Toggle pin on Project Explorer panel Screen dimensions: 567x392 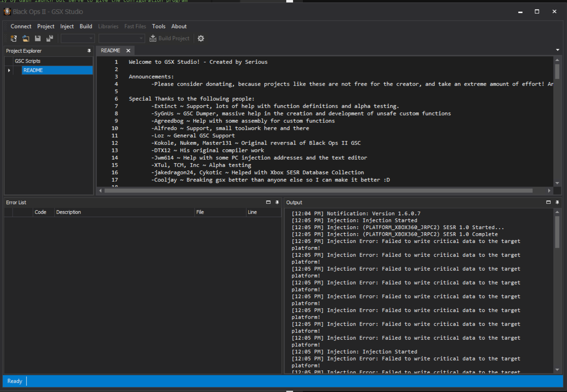(x=89, y=51)
